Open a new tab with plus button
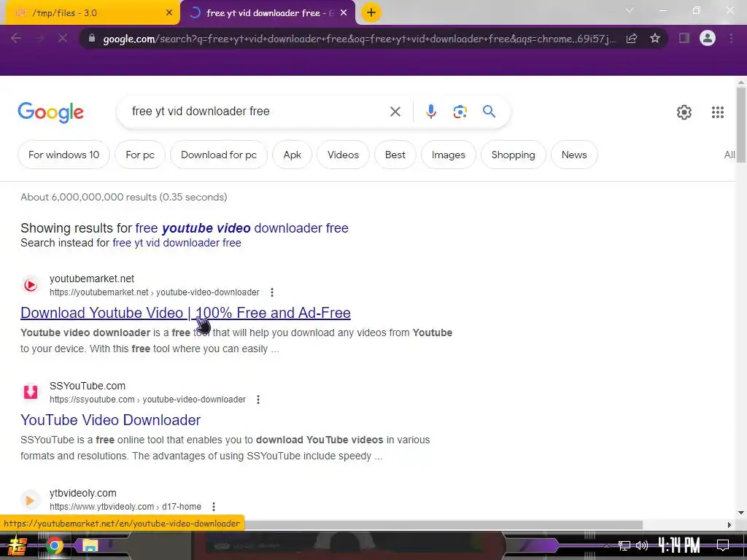This screenshot has height=560, width=747. coord(371,12)
